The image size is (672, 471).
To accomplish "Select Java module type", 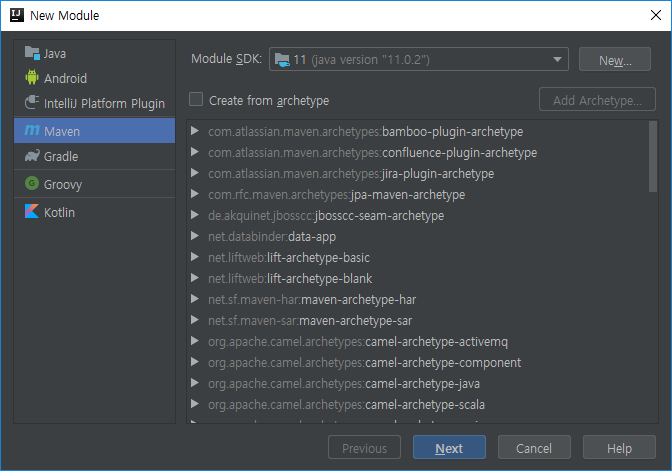I will [94, 54].
